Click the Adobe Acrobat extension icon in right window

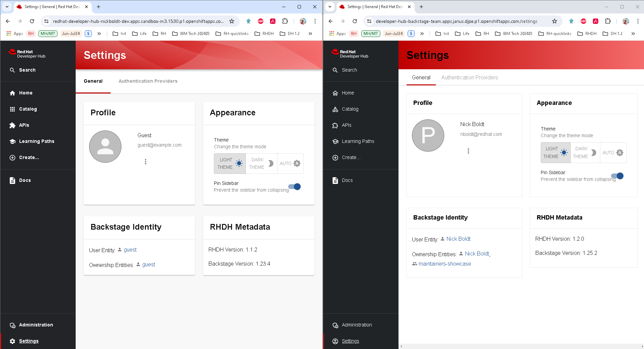click(596, 21)
